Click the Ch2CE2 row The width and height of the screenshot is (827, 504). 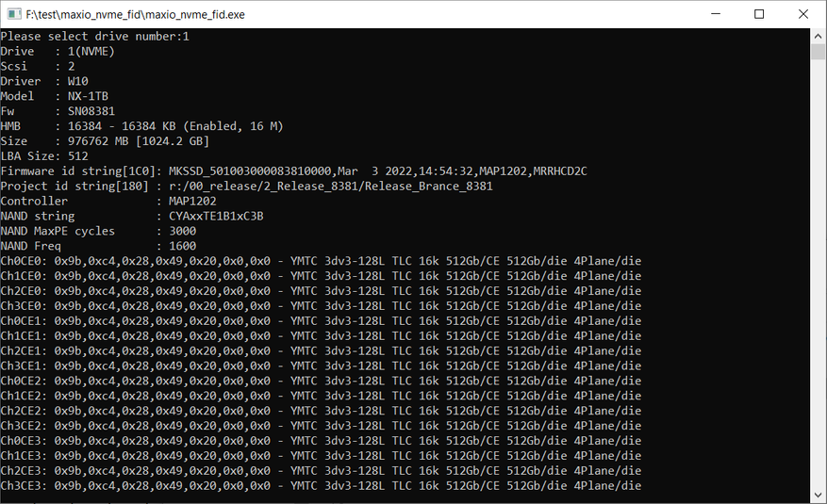pos(322,411)
